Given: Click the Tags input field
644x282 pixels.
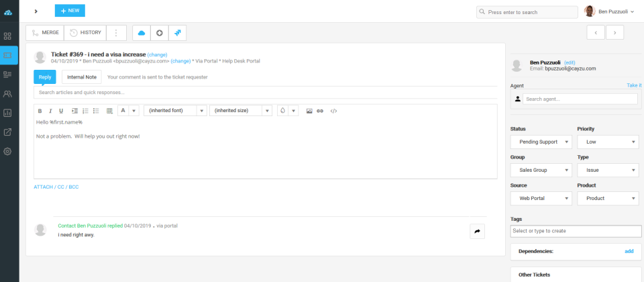Looking at the screenshot, I should click(576, 231).
